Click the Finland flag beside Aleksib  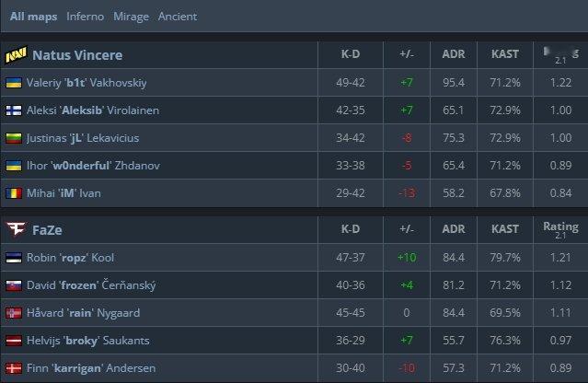click(x=14, y=110)
